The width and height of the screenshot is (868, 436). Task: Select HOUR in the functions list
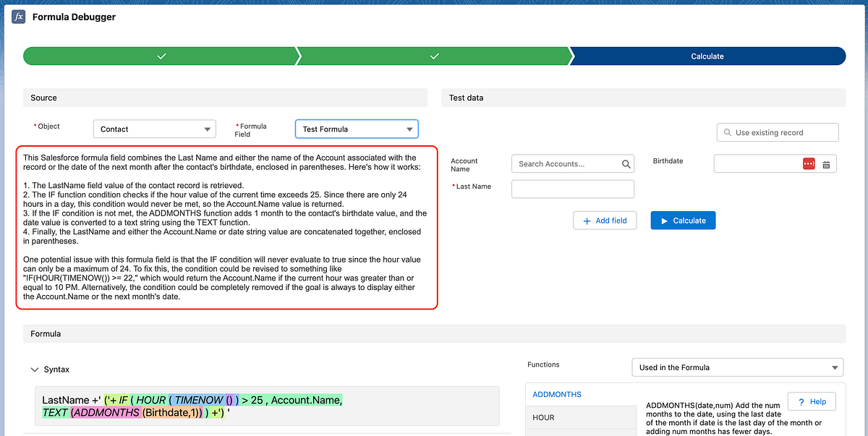click(582, 417)
